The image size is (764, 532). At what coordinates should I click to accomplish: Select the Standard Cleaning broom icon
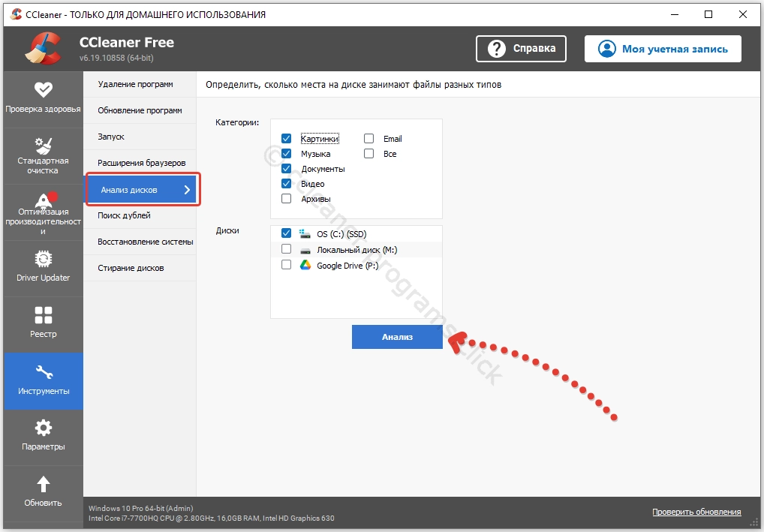[x=43, y=145]
